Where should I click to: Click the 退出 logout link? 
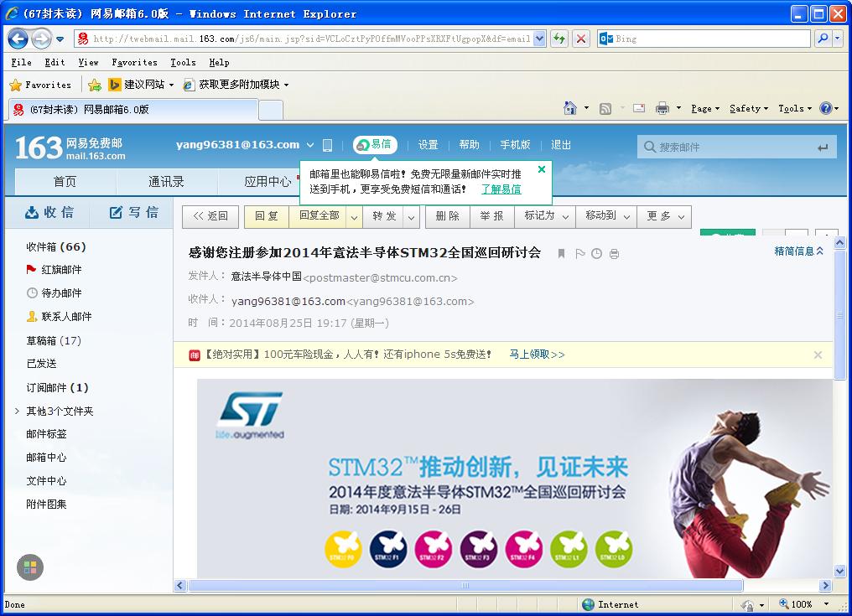point(561,145)
